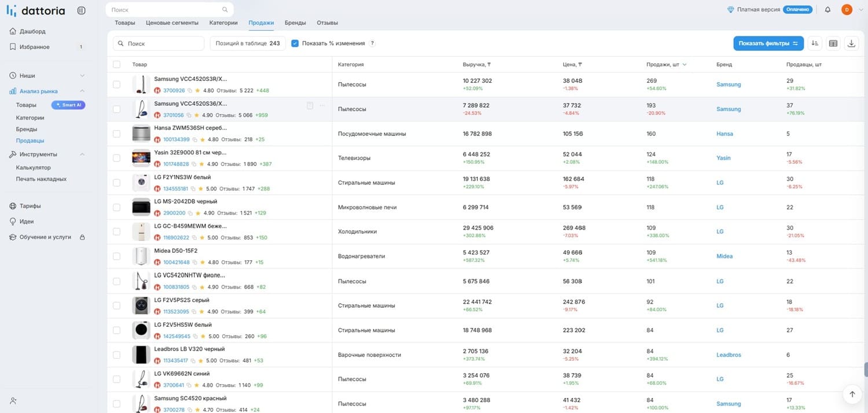The width and height of the screenshot is (868, 413).
Task: Click the scroll-to-top arrow button
Action: pyautogui.click(x=852, y=394)
